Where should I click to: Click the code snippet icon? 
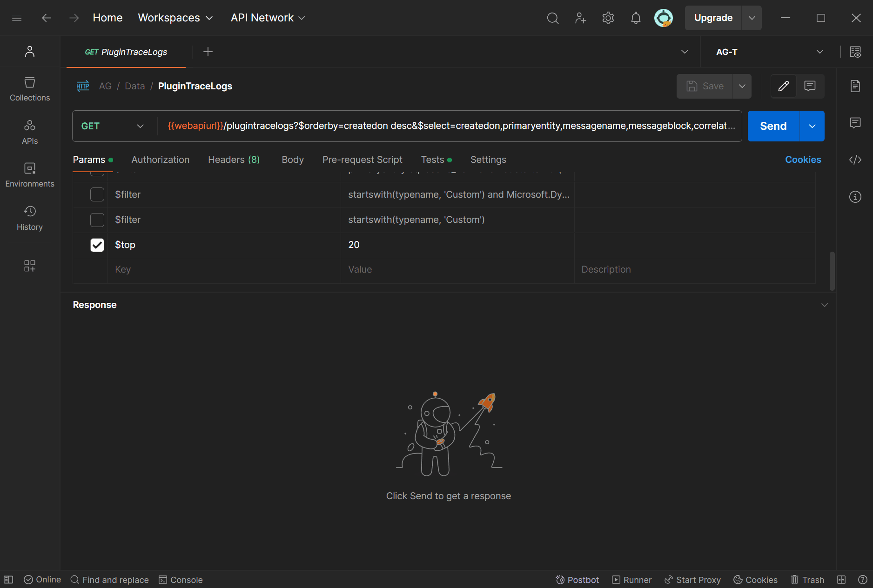[855, 160]
